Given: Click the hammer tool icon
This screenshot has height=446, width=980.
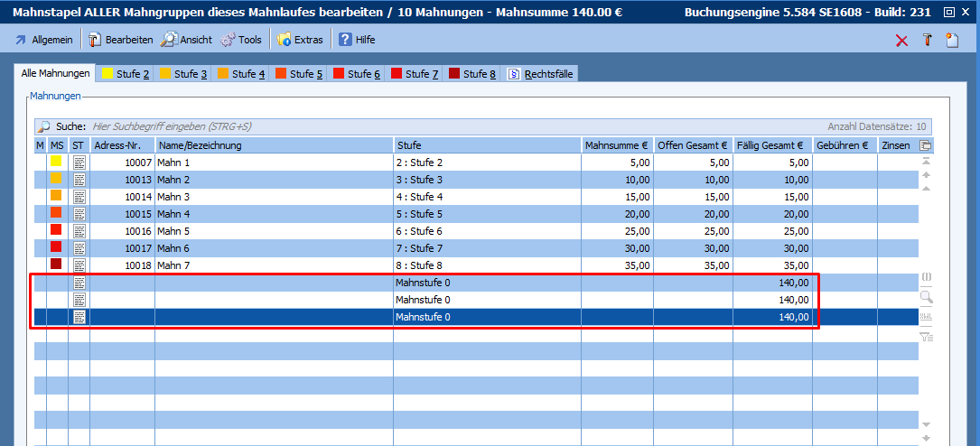Looking at the screenshot, I should [x=927, y=40].
